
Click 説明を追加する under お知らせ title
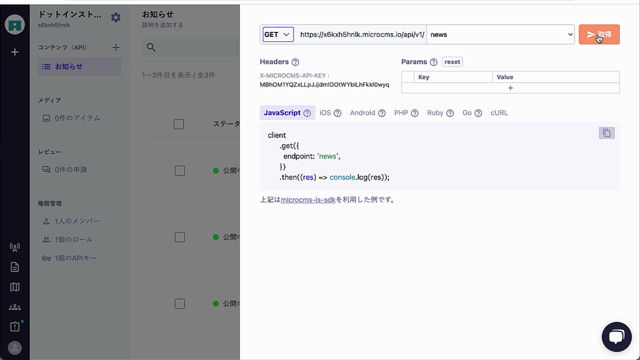coord(162,25)
